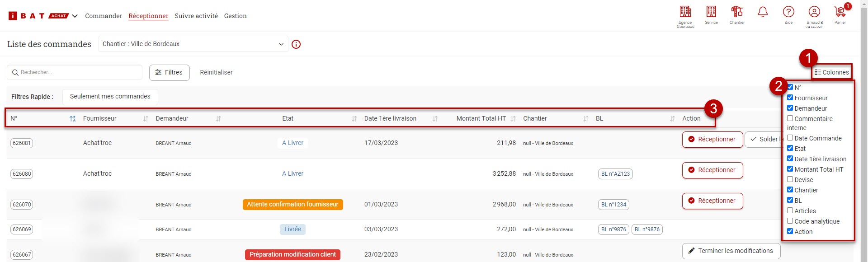Open the notifications bell
This screenshot has height=262, width=868.
coord(763,12)
